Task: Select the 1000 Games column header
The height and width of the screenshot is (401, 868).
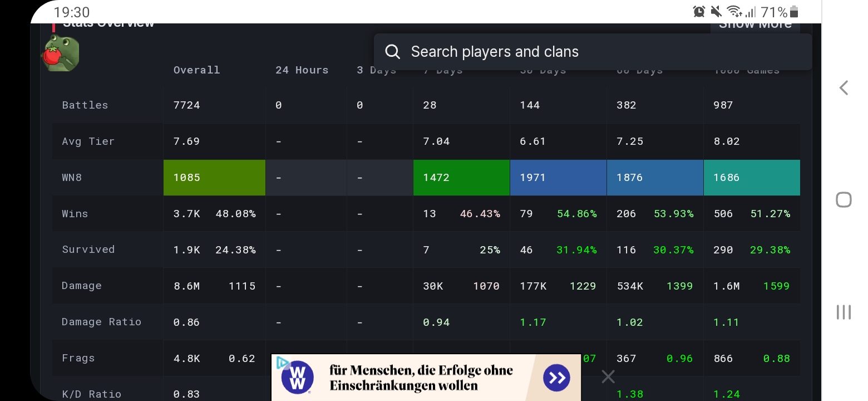Action: pyautogui.click(x=747, y=70)
